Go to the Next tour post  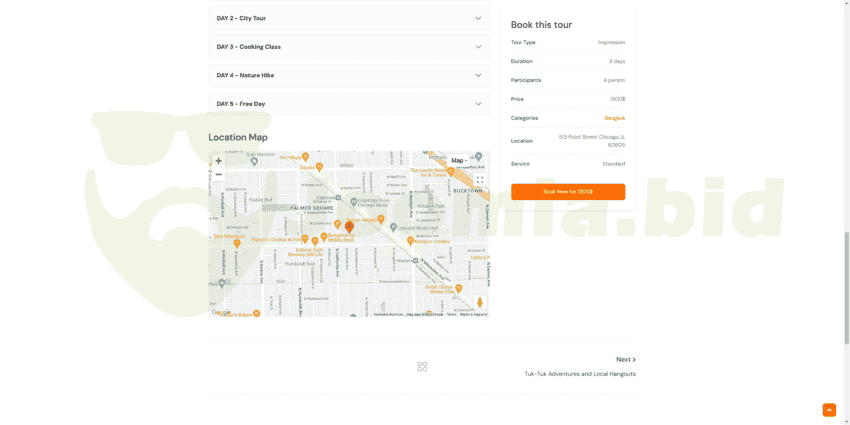[x=625, y=359]
